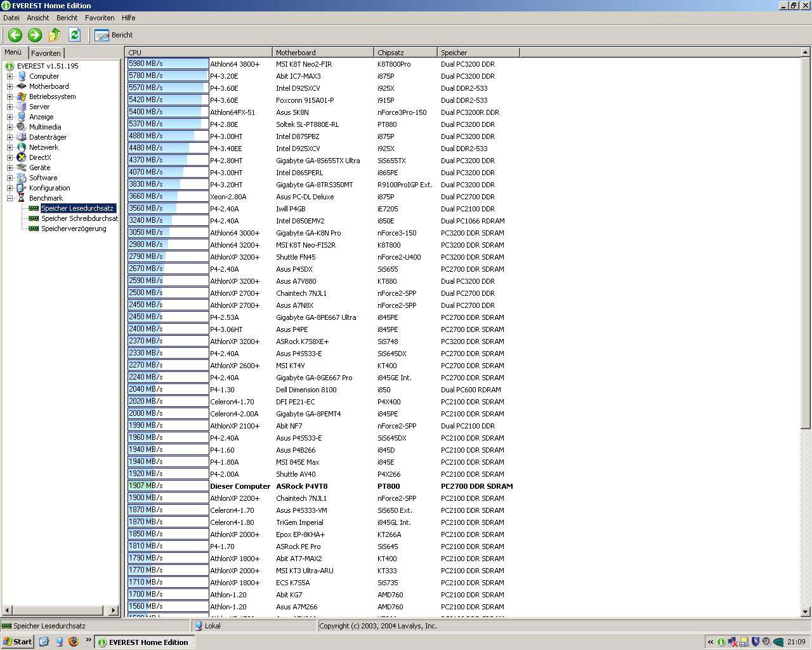This screenshot has width=812, height=650.
Task: Click the 5980 MB/s result bar
Action: point(168,63)
